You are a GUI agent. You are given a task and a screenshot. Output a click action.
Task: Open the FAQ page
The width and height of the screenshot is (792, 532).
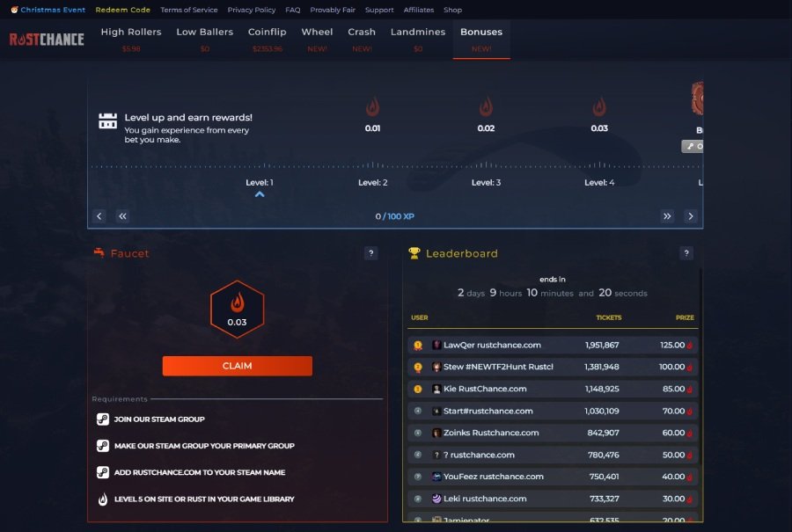pos(292,10)
